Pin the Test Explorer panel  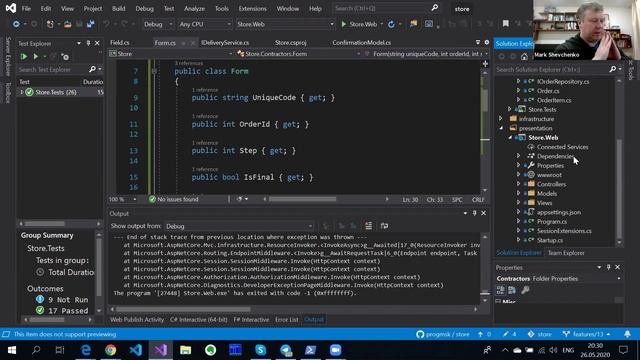[x=88, y=43]
